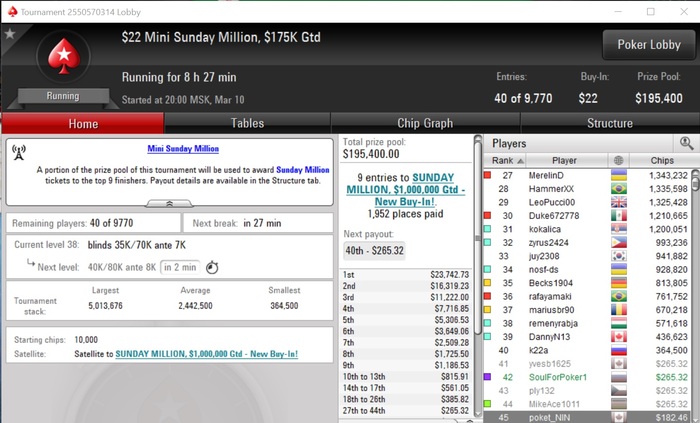Maximize the tournament lobby window
The image size is (700, 423).
[x=650, y=12]
